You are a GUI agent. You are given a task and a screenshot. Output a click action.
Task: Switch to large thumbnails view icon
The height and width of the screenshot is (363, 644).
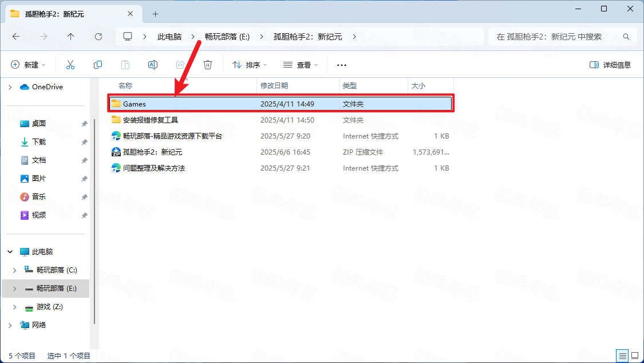click(634, 356)
